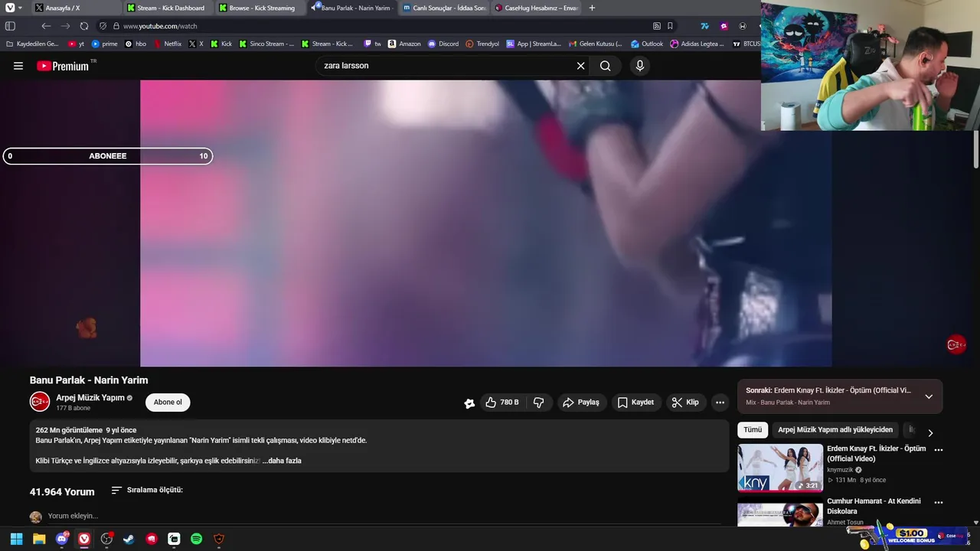Open the Amazon bookmark
980x551 pixels.
(404, 44)
